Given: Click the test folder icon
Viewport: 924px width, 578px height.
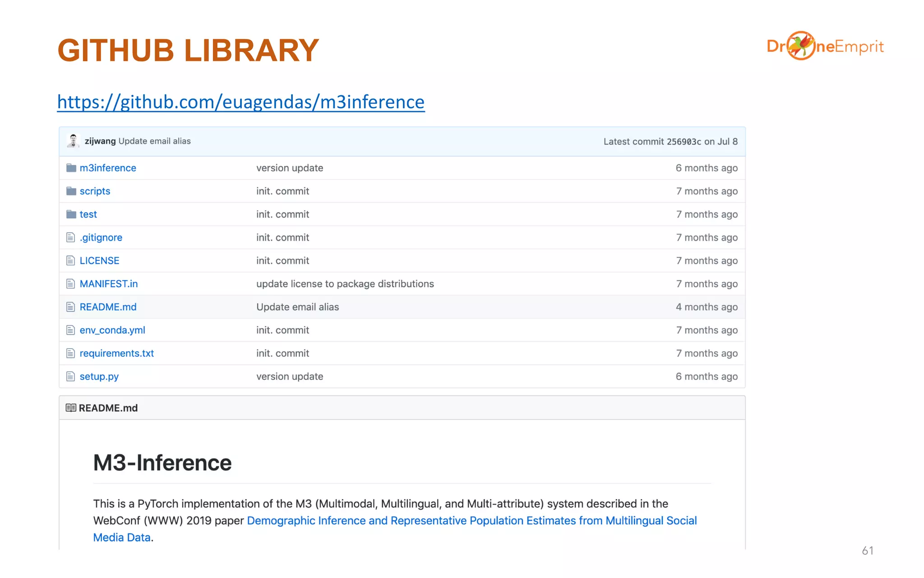Looking at the screenshot, I should click(71, 214).
